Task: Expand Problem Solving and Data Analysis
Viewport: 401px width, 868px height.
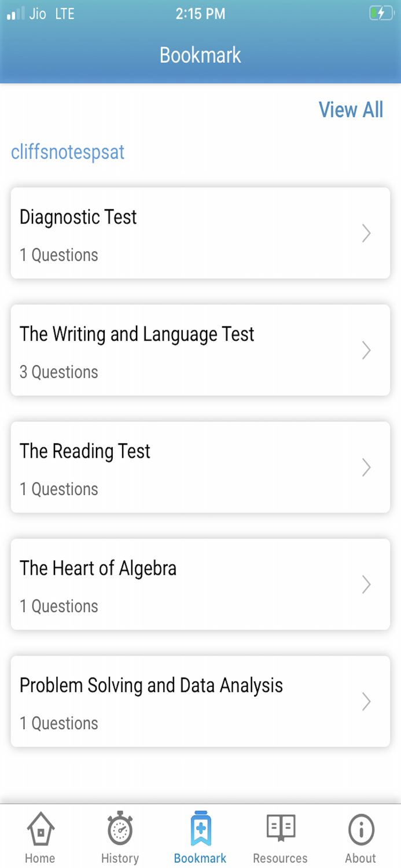Action: (366, 701)
